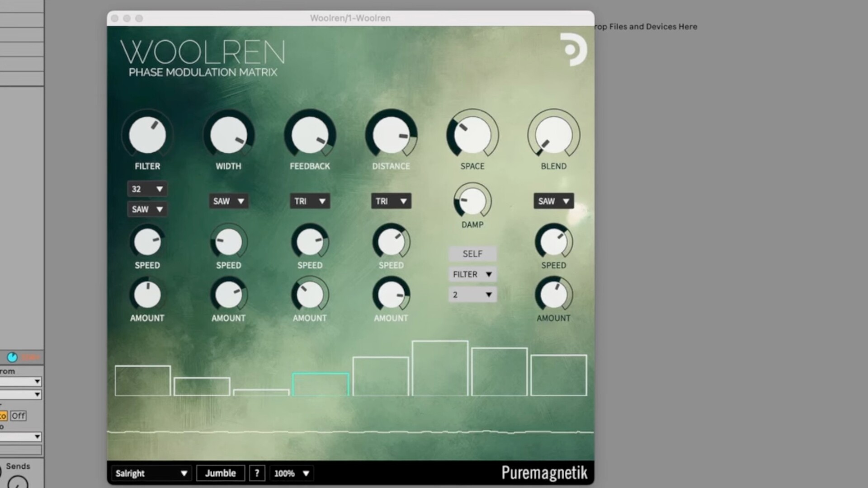Open the 100% zoom dropdown
This screenshot has height=488, width=868.
pos(292,473)
